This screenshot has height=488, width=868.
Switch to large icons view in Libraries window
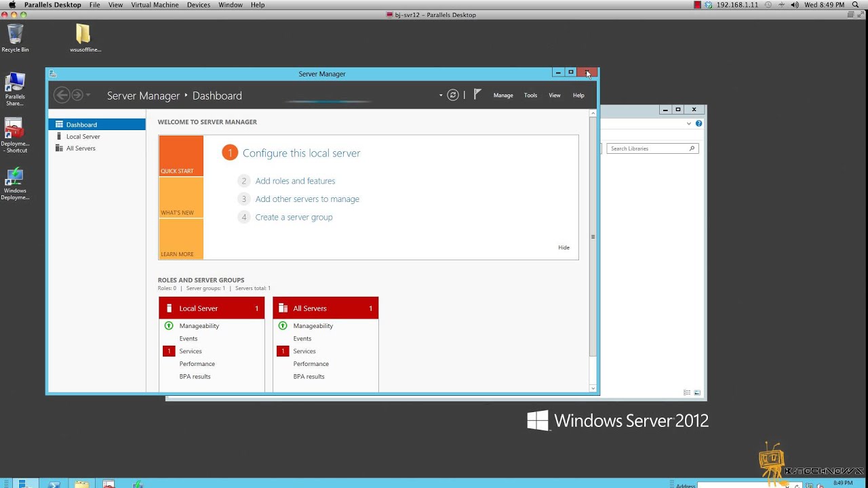click(696, 392)
